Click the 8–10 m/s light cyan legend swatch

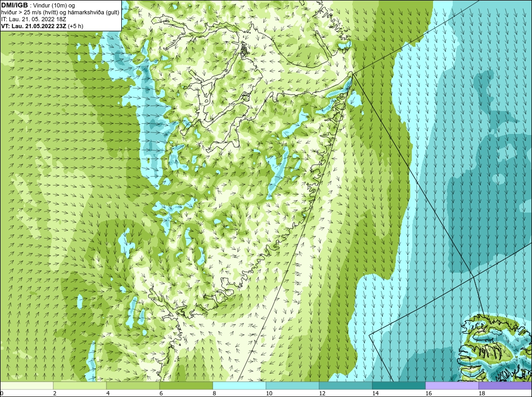click(239, 386)
